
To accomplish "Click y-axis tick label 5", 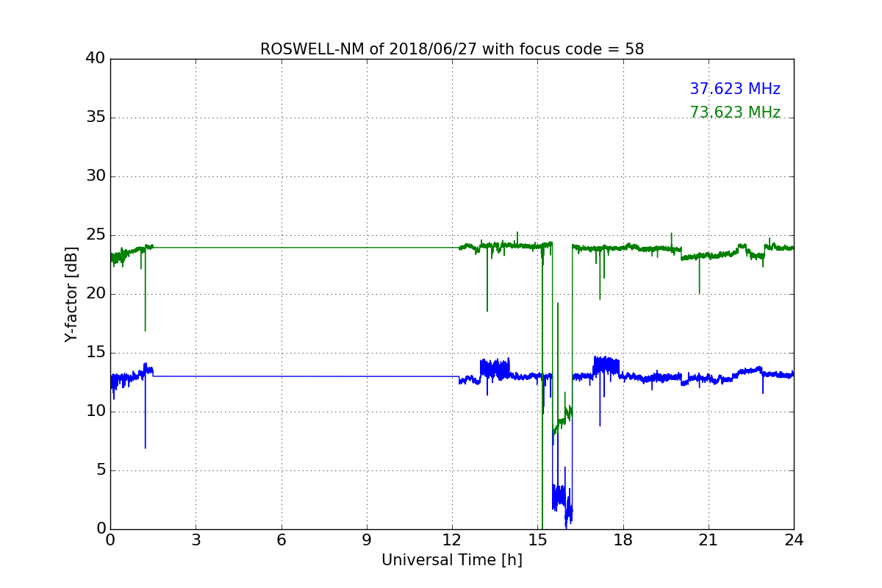I will pyautogui.click(x=101, y=470).
